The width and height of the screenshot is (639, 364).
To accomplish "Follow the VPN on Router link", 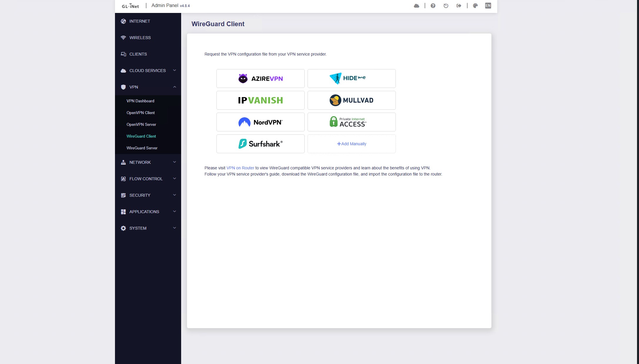I will (x=240, y=168).
